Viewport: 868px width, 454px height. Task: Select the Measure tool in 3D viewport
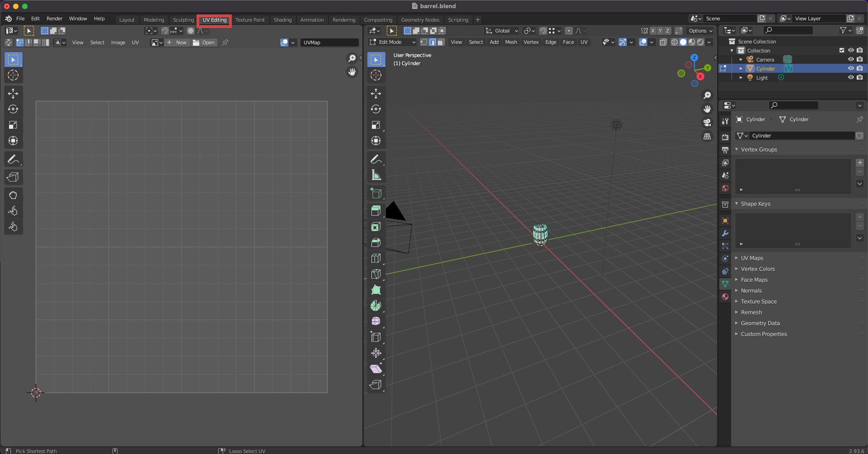point(376,175)
